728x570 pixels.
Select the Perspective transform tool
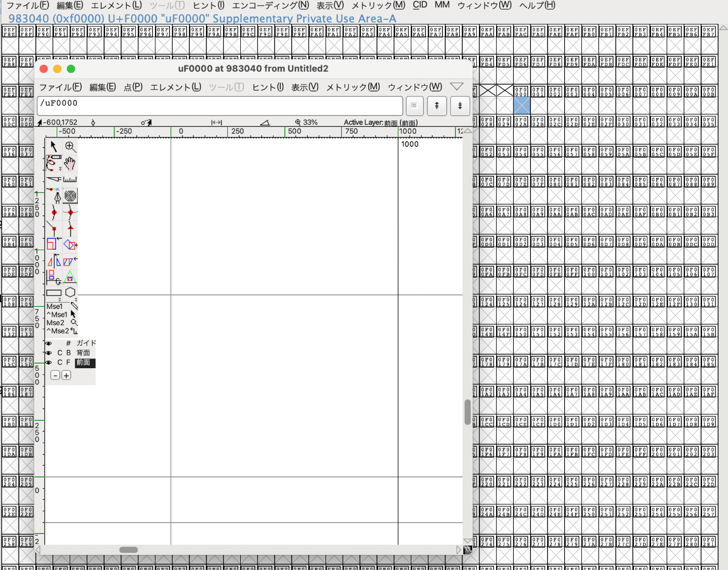coord(70,277)
